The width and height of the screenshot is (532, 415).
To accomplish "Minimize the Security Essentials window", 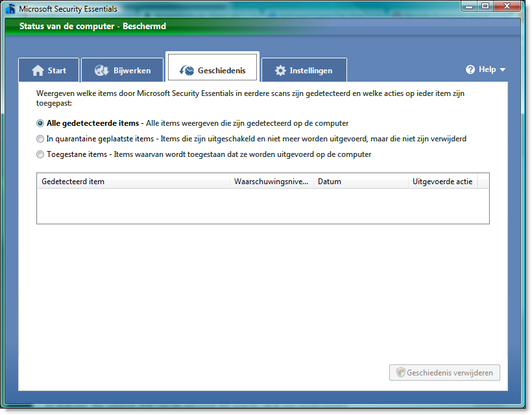I will tap(469, 6).
